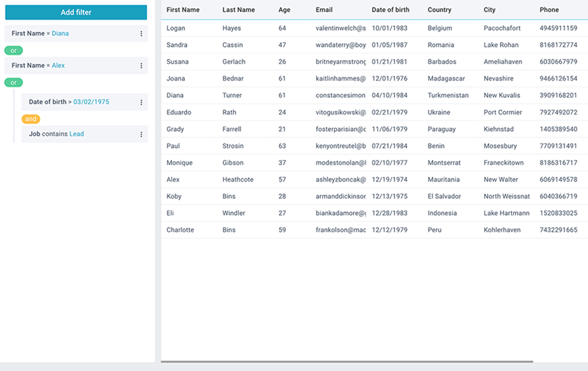Sort by Country column header
The image size is (588, 371).
[440, 10]
